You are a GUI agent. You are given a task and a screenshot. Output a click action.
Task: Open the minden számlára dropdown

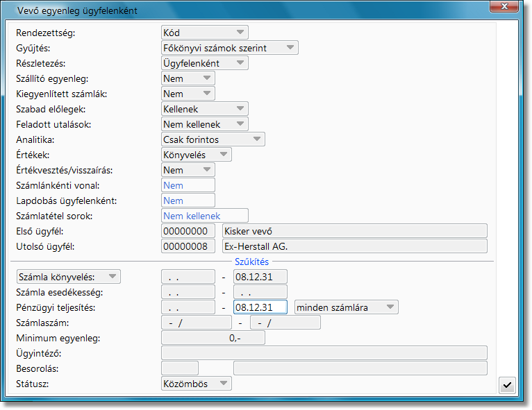tap(346, 307)
